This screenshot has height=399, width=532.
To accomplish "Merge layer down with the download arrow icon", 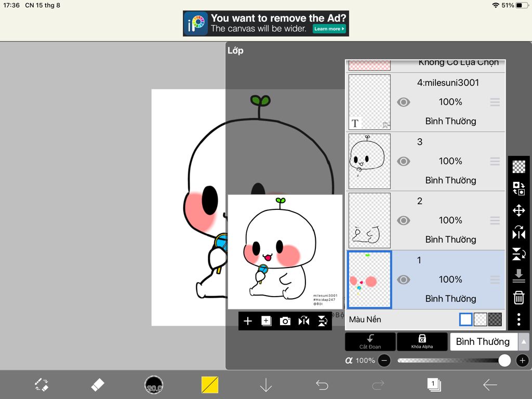I will click(519, 275).
